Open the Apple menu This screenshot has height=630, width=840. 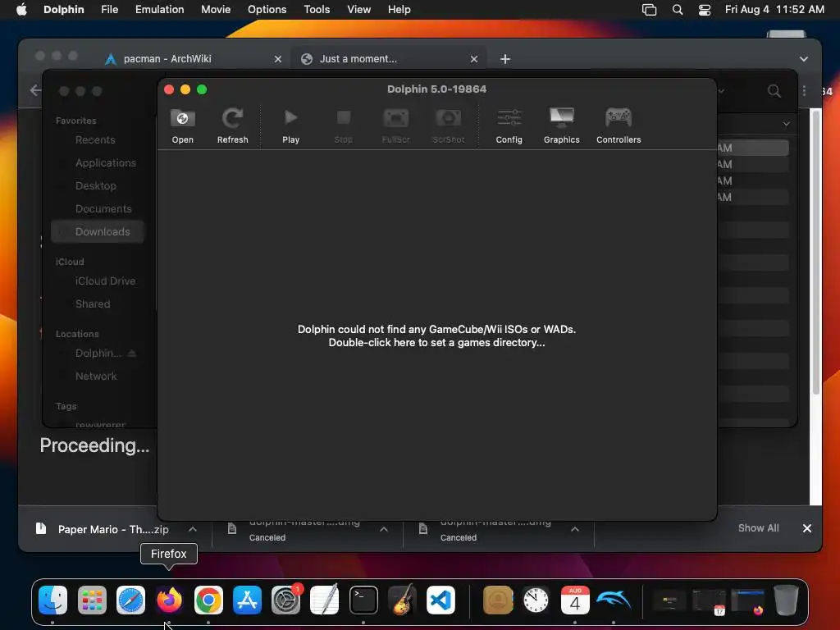pos(21,10)
